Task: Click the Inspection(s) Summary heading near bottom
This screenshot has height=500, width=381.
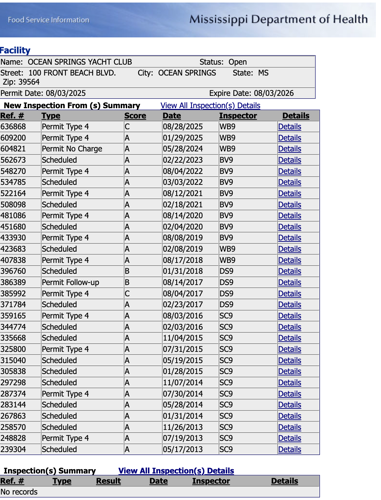Action: tap(50, 471)
